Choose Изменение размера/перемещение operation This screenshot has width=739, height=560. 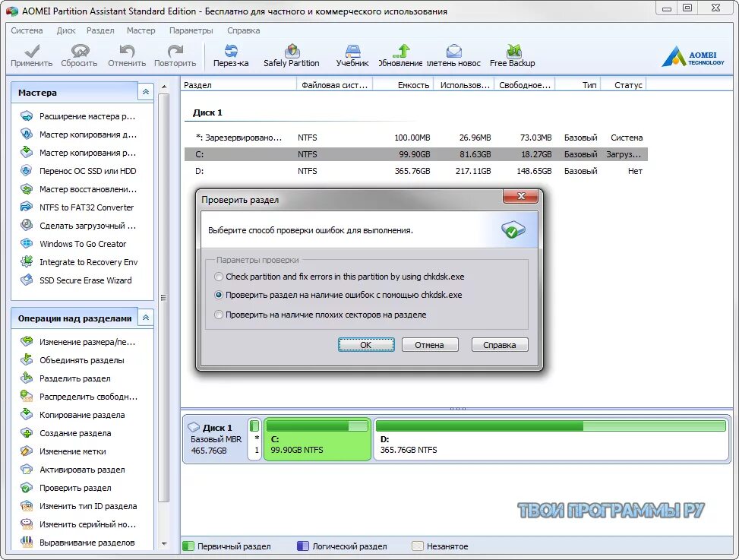click(x=78, y=342)
